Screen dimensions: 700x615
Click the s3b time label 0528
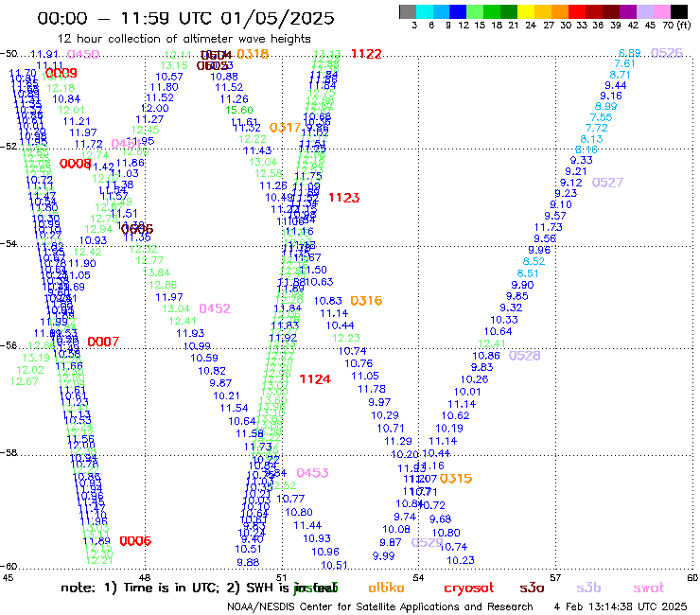[525, 356]
